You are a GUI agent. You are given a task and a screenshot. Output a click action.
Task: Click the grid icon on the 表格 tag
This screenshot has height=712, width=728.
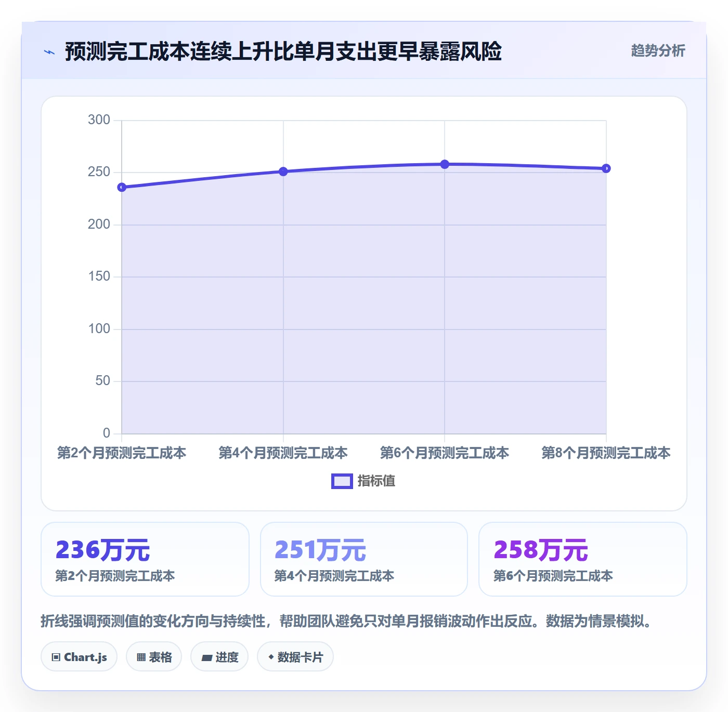coord(141,657)
